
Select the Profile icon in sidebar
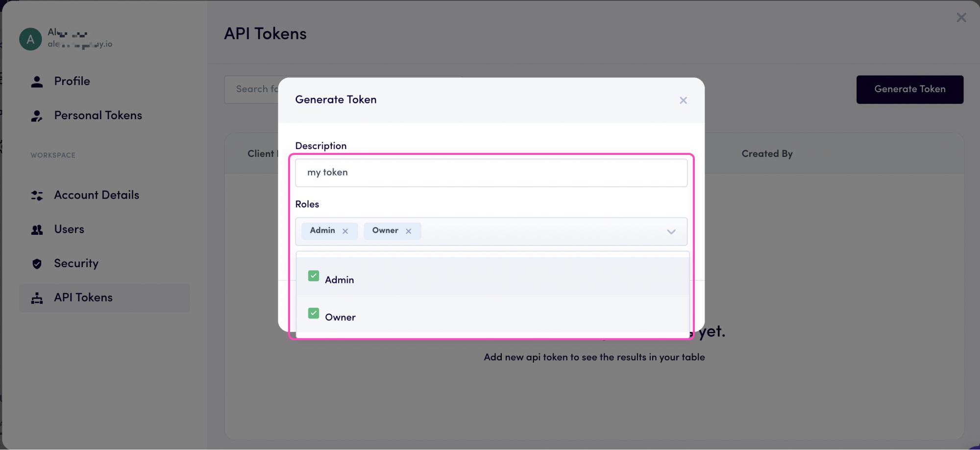tap(37, 81)
